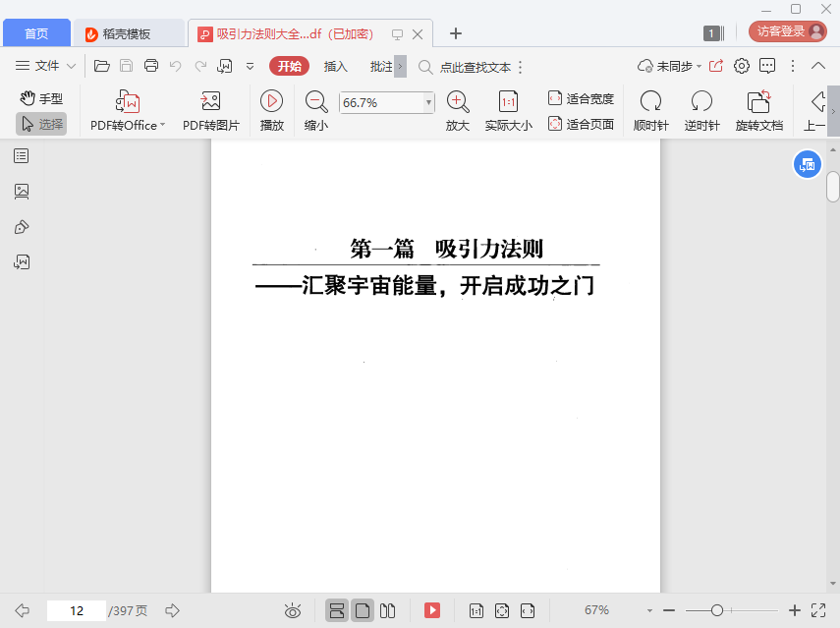
Task: Click the zoom slider in status bar
Action: [717, 610]
